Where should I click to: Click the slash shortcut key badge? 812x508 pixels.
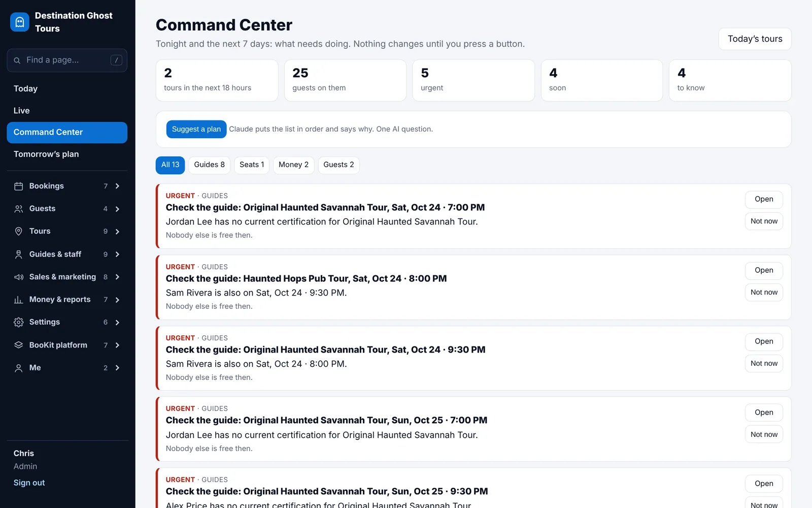(x=116, y=60)
